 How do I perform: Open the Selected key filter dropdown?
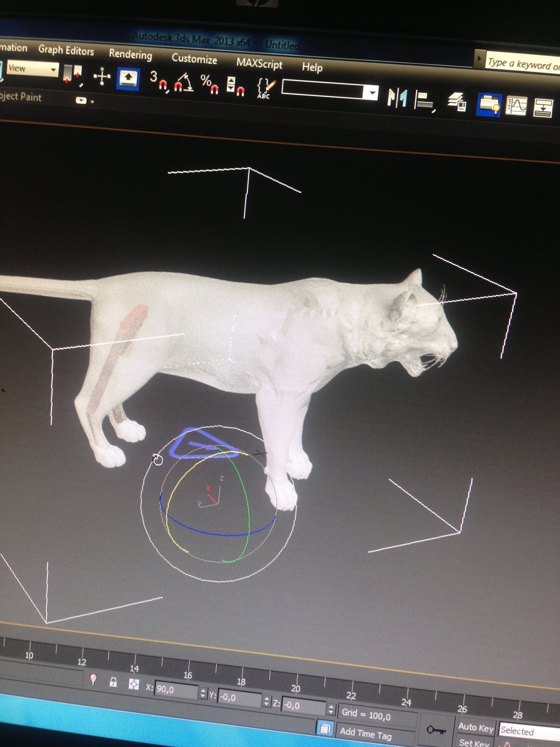(x=530, y=731)
